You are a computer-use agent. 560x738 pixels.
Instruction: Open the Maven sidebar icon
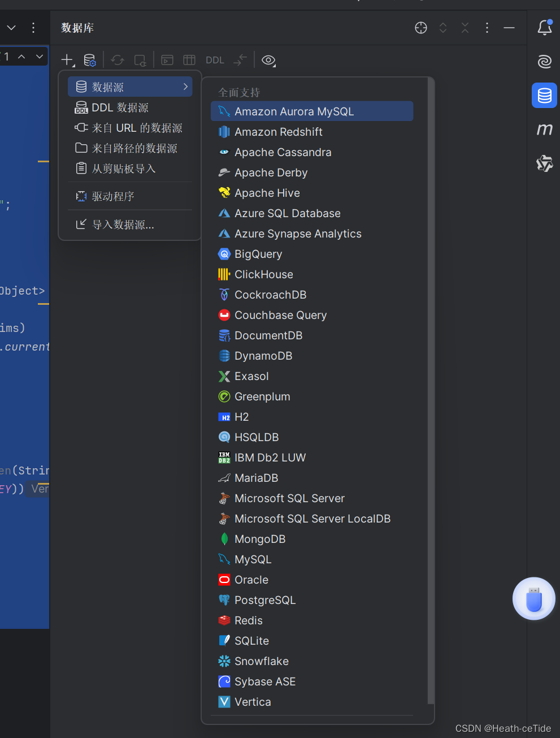point(545,130)
